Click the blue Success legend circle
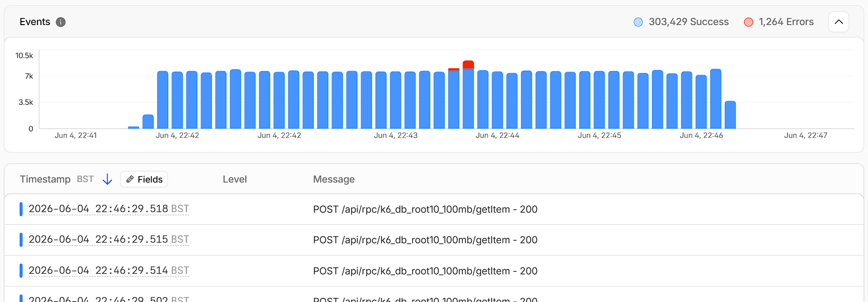The height and width of the screenshot is (302, 868). (638, 22)
